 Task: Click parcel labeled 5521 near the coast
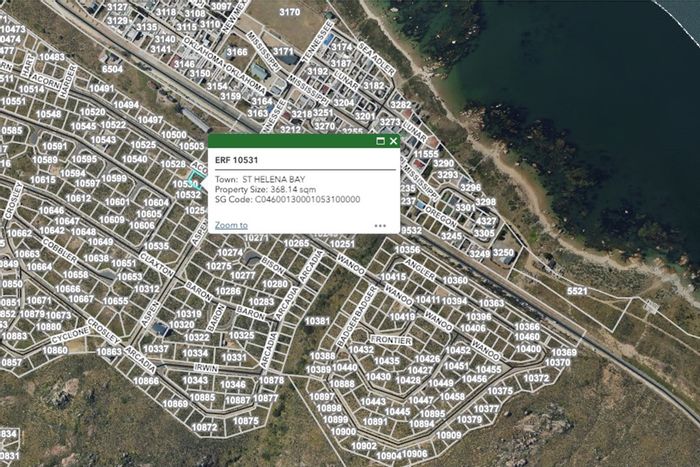[577, 291]
